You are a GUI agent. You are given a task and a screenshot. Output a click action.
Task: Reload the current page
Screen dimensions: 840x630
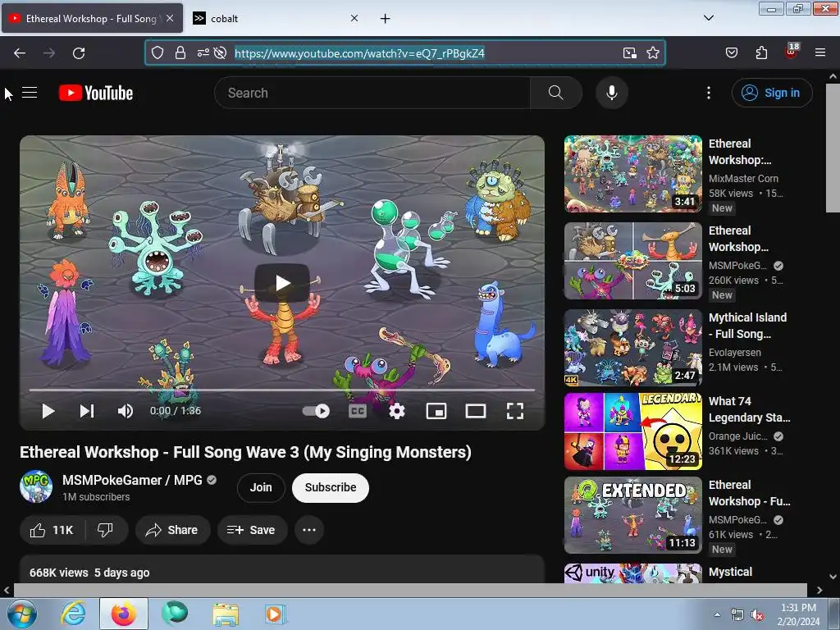pyautogui.click(x=79, y=52)
